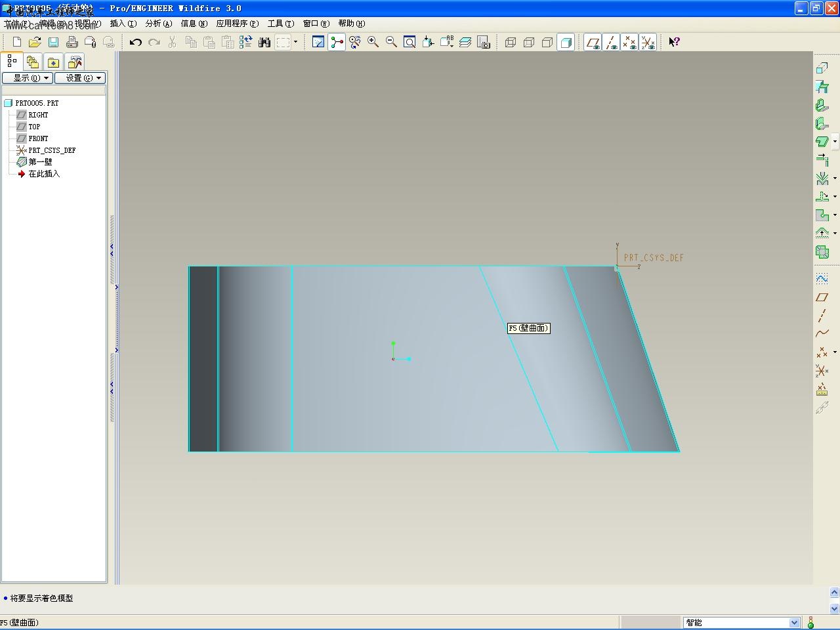Click the regenerate model icon
Image resolution: width=840 pixels, height=630 pixels.
pyautogui.click(x=246, y=42)
